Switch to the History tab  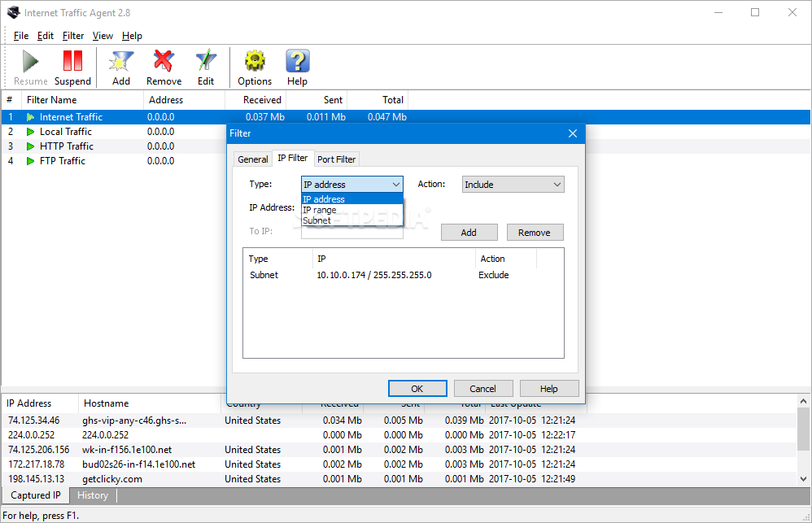point(93,495)
